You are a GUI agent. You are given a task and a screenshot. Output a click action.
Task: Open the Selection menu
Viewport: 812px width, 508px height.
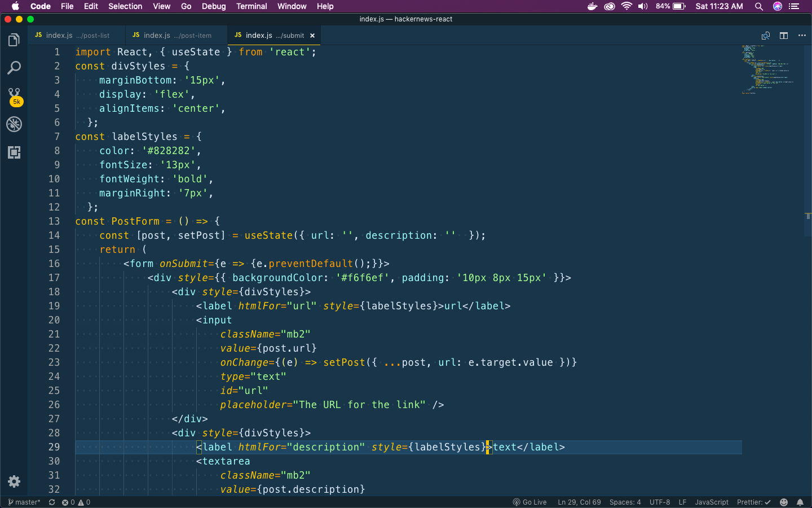coord(125,6)
